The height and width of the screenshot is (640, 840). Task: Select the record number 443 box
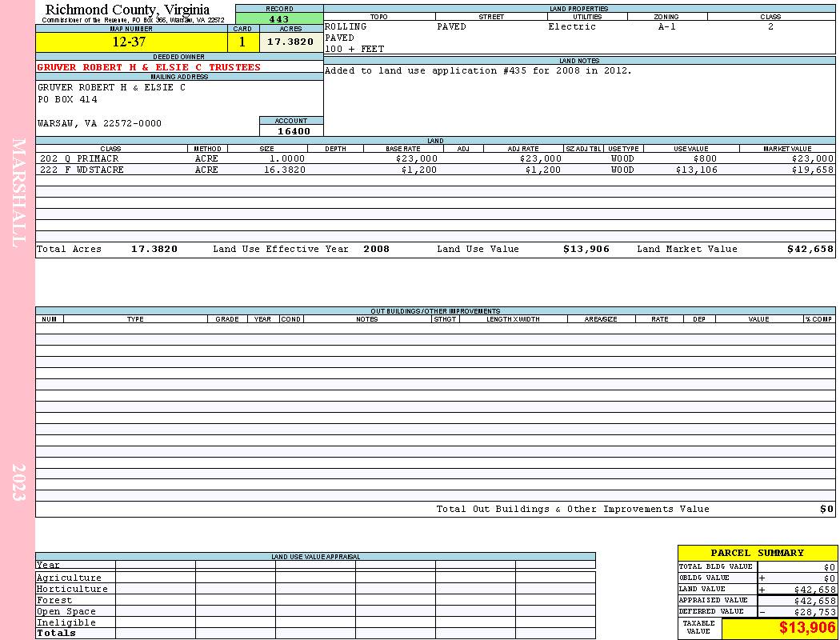[x=279, y=19]
